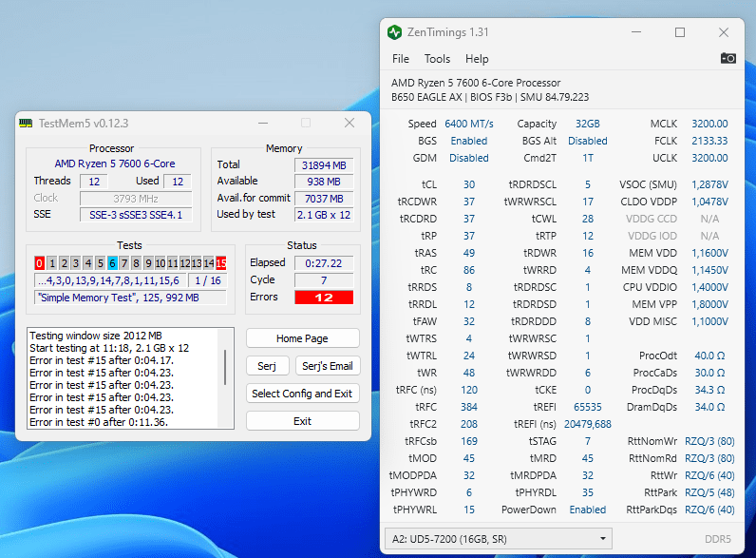Click the ZenTimings app logo icon
The image size is (756, 558).
coord(394,32)
